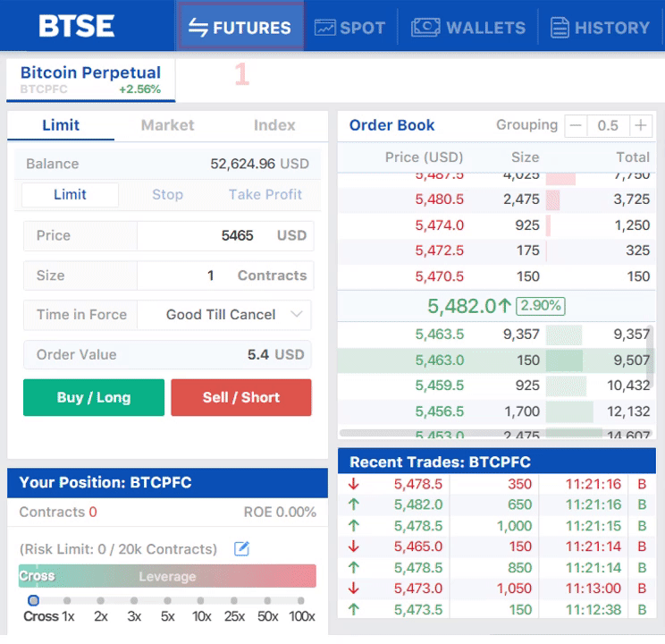Click the grouping value 0.5 field
Image resolution: width=665 pixels, height=644 pixels.
(x=608, y=125)
